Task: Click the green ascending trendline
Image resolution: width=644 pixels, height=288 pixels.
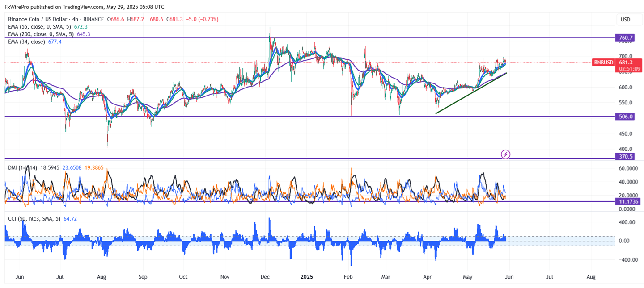Action: pos(471,93)
